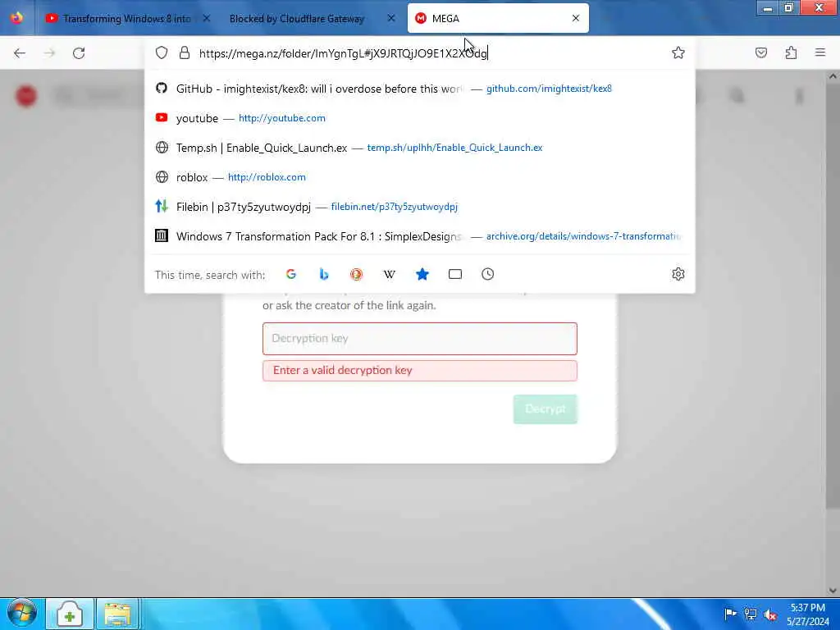Open the youtube.com suggestion

click(x=419, y=118)
